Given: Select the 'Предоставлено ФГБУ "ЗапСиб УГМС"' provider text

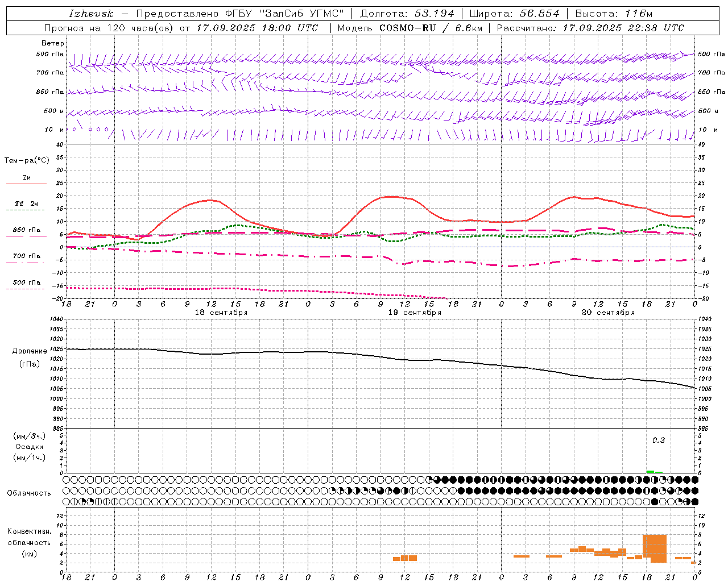Looking at the screenshot, I should click(240, 14).
